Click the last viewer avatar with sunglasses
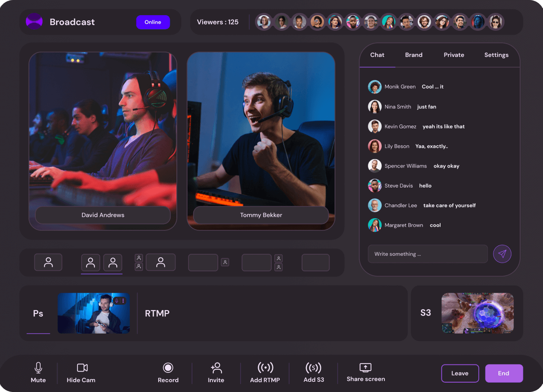The image size is (543, 392). click(x=495, y=22)
